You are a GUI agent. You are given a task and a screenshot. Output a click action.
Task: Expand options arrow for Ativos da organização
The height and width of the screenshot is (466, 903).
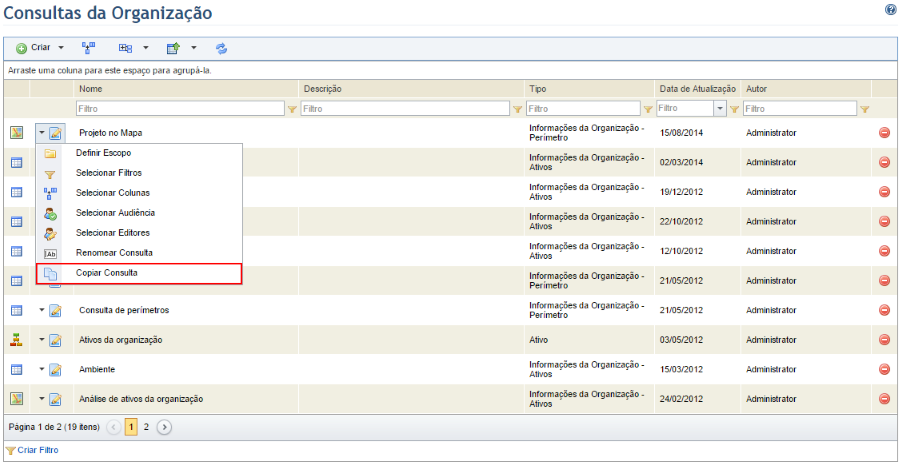[42, 339]
